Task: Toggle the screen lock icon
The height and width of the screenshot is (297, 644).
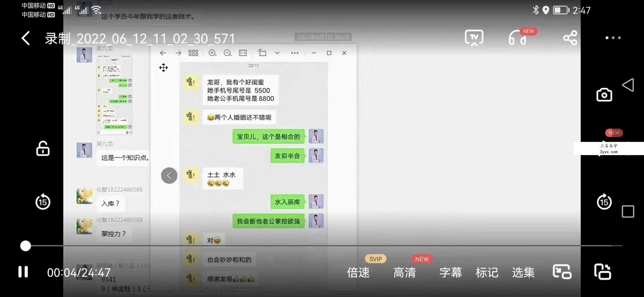Action: (x=43, y=148)
